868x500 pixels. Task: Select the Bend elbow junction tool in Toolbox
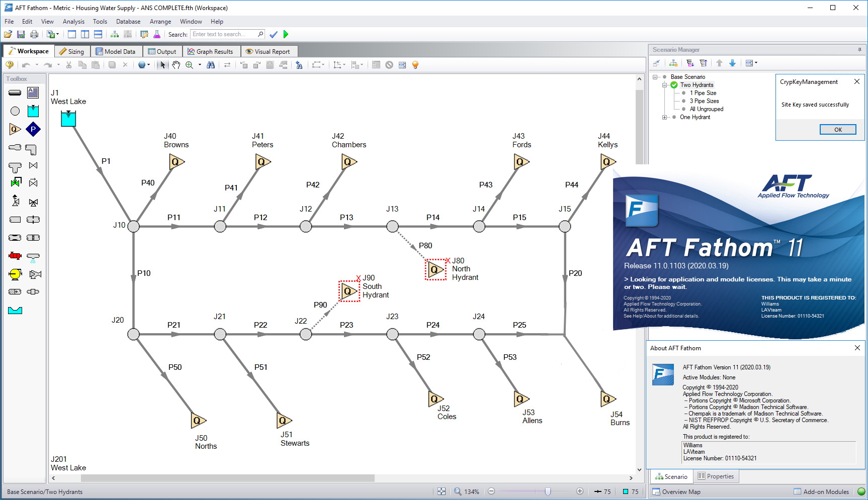pyautogui.click(x=31, y=149)
